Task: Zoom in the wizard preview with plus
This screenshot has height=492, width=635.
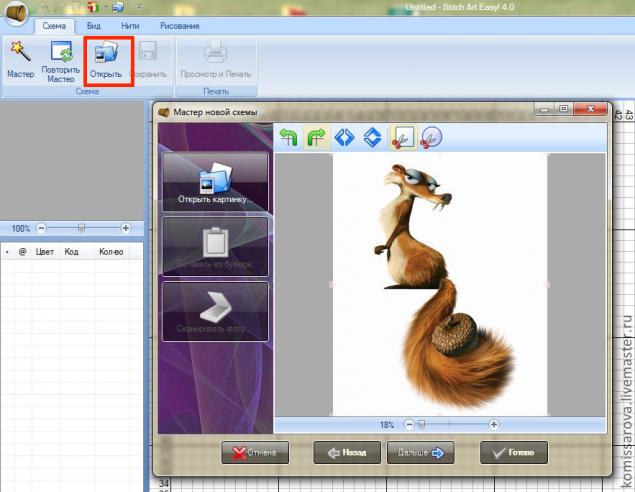Action: pos(494,424)
